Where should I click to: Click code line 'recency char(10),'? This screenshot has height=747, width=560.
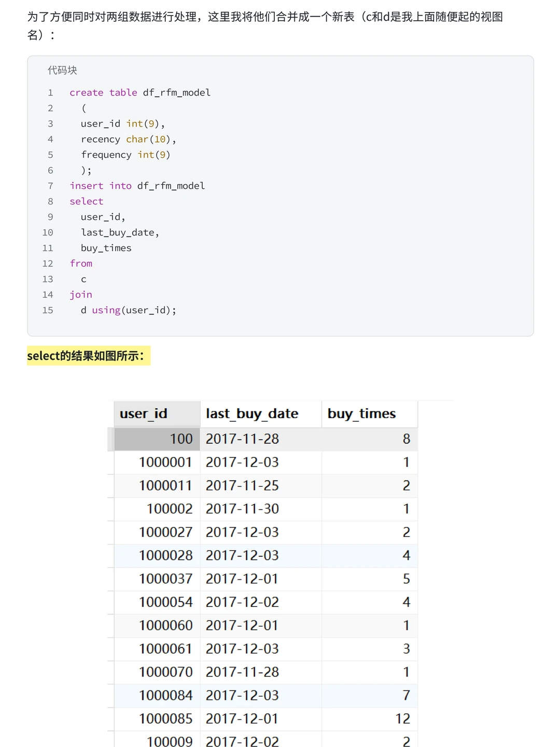(x=129, y=139)
